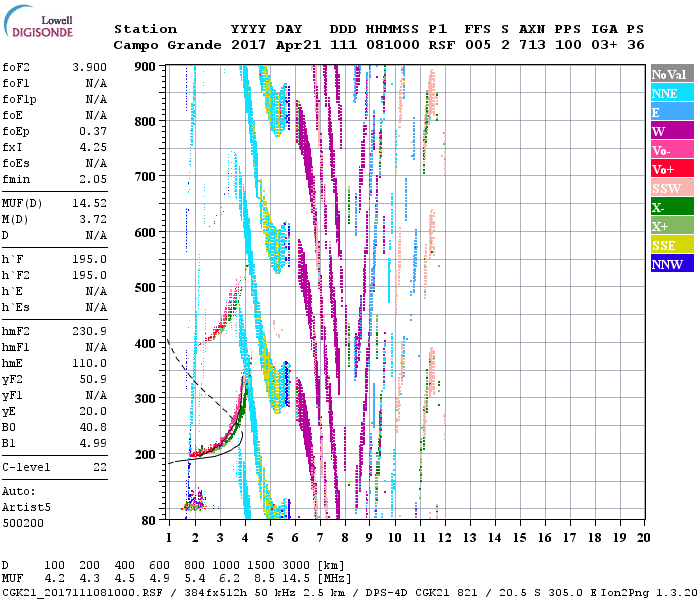Click the M(D) value 3.72
Viewport: 700px width, 600px height.
pos(93,219)
